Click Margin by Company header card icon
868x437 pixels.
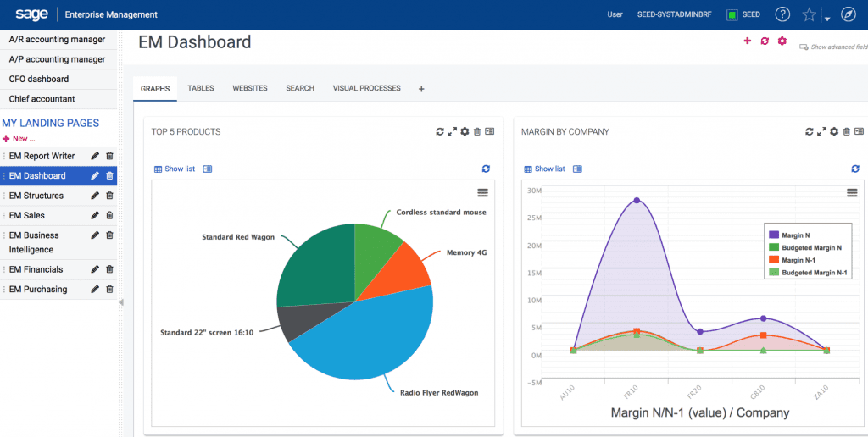coord(859,131)
